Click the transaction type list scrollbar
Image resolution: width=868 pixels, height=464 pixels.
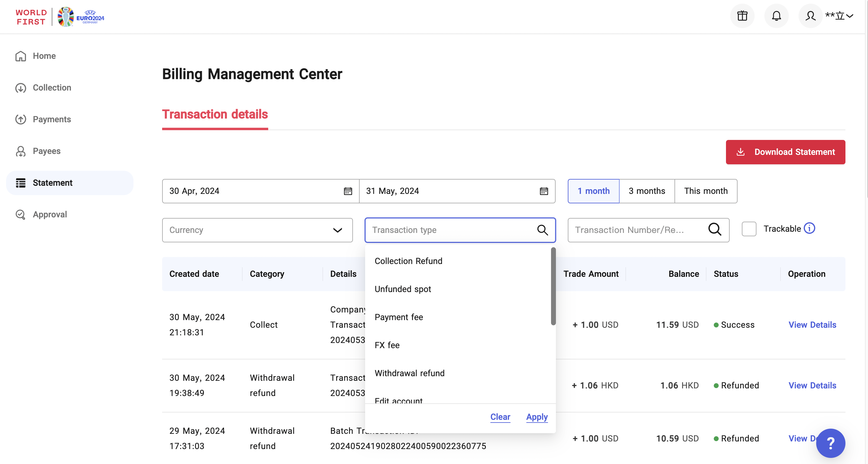coord(553,287)
